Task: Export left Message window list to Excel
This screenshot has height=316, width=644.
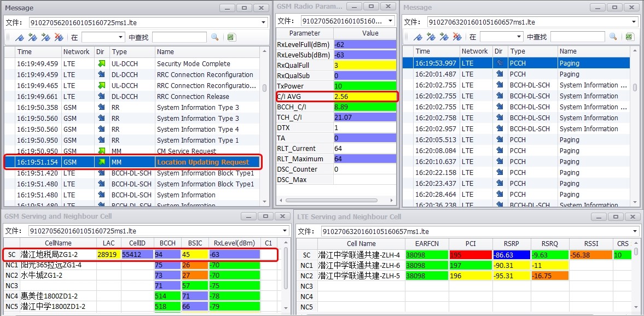Action: click(231, 37)
